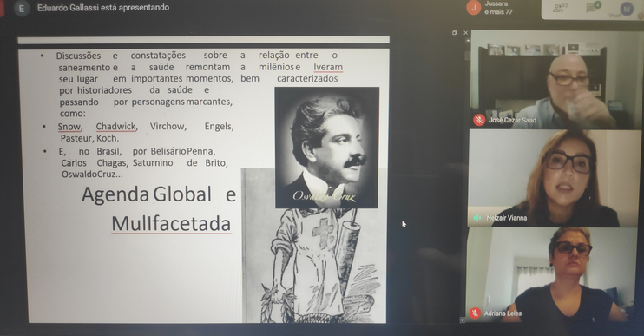Click 'Pasteur, Koch.' on the slide
This screenshot has width=644, height=336.
point(90,138)
